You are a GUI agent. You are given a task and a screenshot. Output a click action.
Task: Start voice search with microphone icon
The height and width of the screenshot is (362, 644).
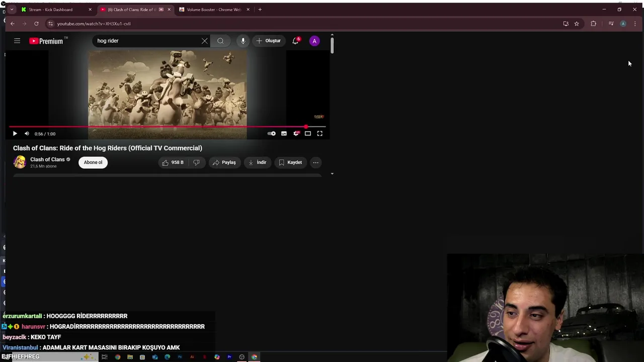tap(243, 41)
